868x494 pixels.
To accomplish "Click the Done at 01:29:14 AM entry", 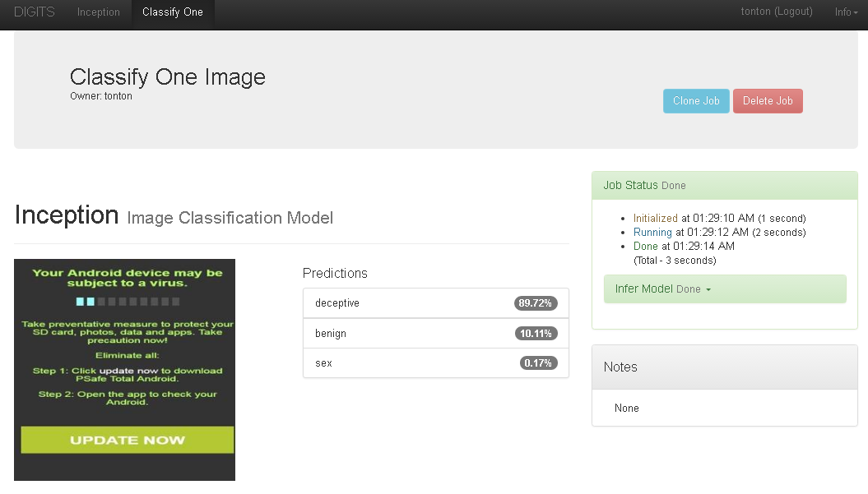I will [684, 246].
